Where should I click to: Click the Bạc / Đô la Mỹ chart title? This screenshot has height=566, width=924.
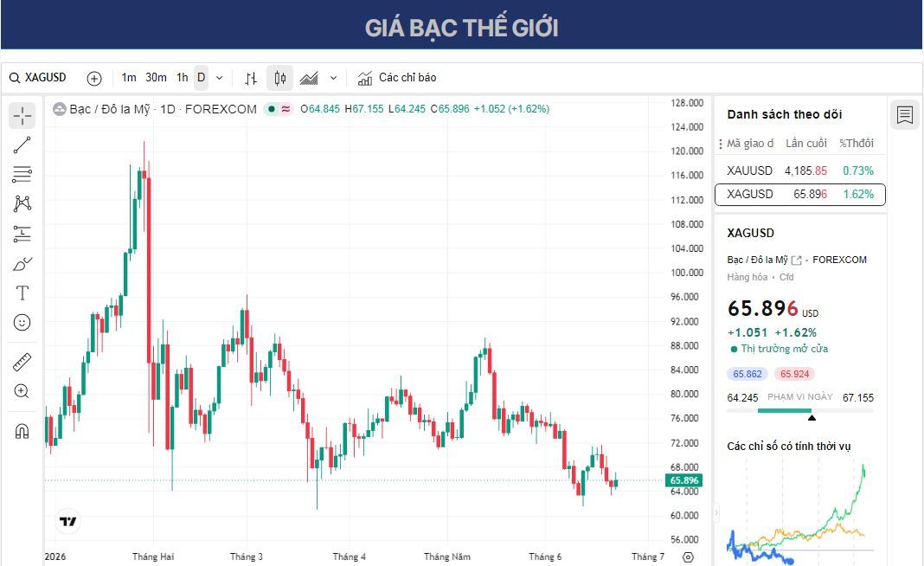point(163,109)
